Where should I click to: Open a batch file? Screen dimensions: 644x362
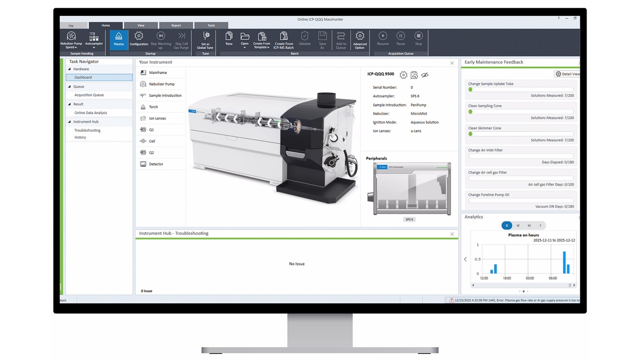pos(245,40)
